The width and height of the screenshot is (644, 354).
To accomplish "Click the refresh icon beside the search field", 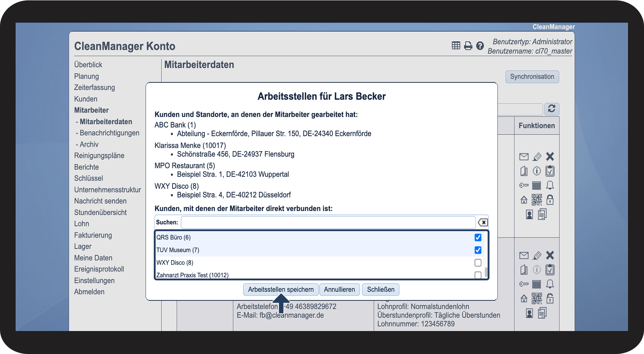I will point(552,109).
